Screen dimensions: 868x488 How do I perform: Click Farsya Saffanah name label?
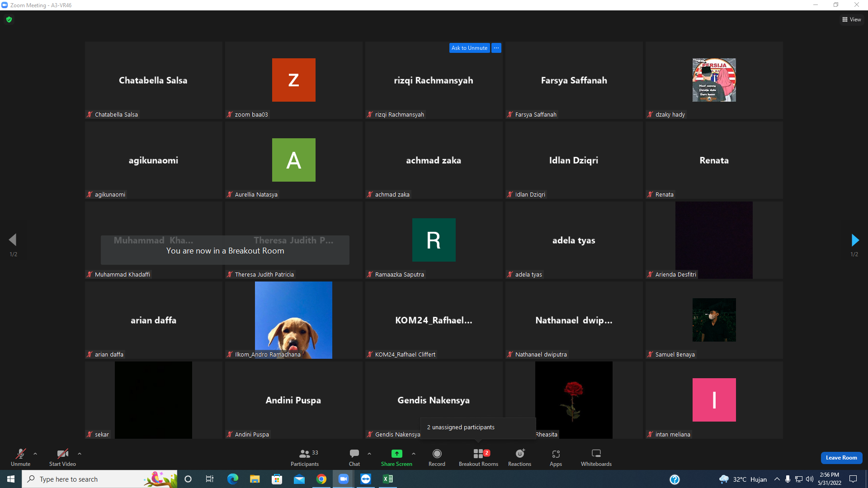(536, 115)
